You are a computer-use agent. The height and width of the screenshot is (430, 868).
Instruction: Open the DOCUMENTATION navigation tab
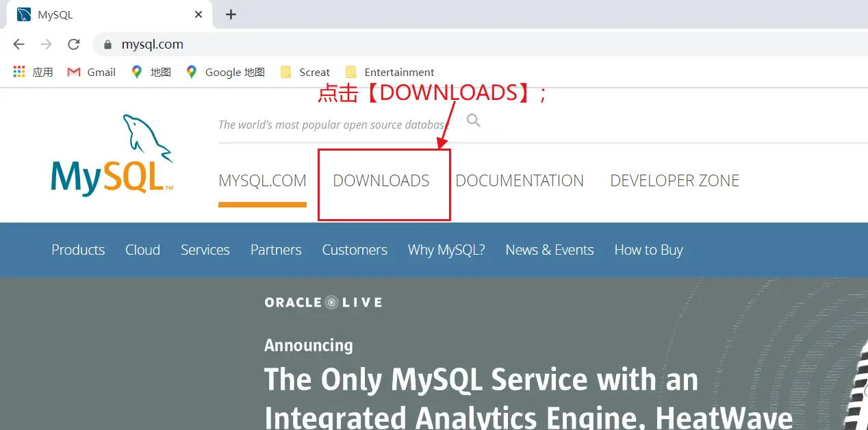click(x=520, y=181)
